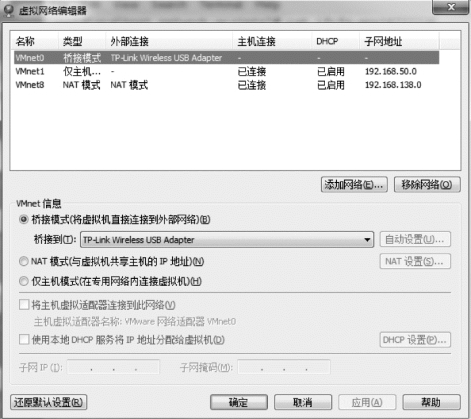Open the 桥接到 adapter dropdown
This screenshot has width=471, height=419.
(x=227, y=240)
